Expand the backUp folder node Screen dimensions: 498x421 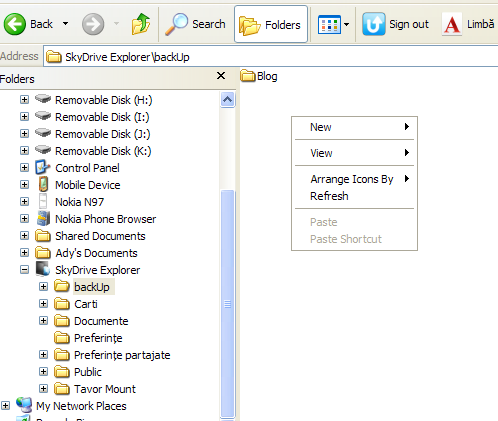(43, 286)
